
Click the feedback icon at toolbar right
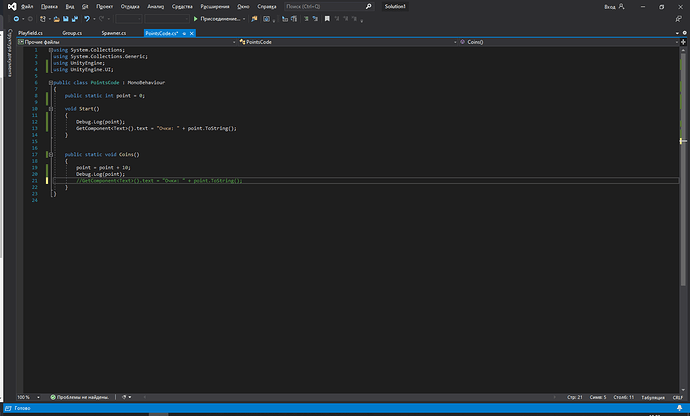click(678, 19)
